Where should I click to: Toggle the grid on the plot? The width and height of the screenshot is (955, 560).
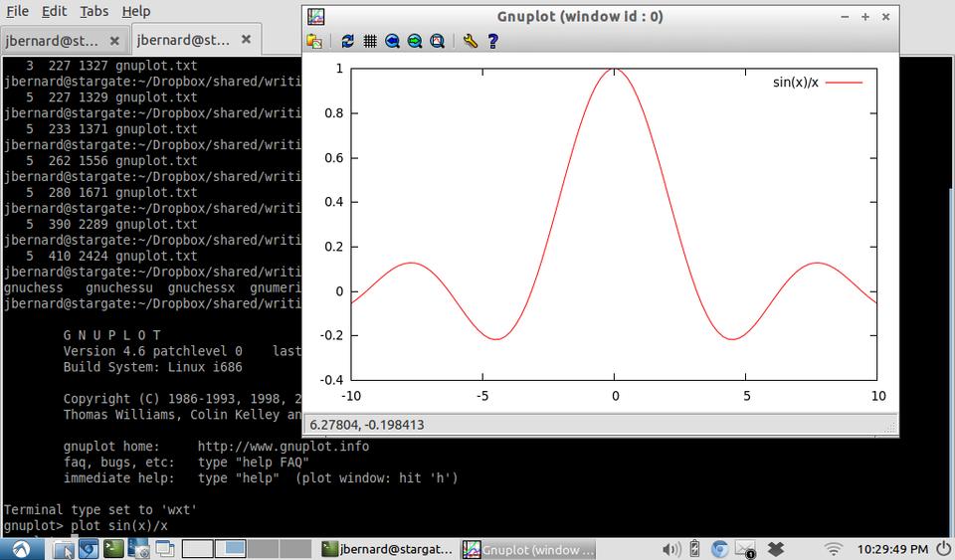pos(370,41)
